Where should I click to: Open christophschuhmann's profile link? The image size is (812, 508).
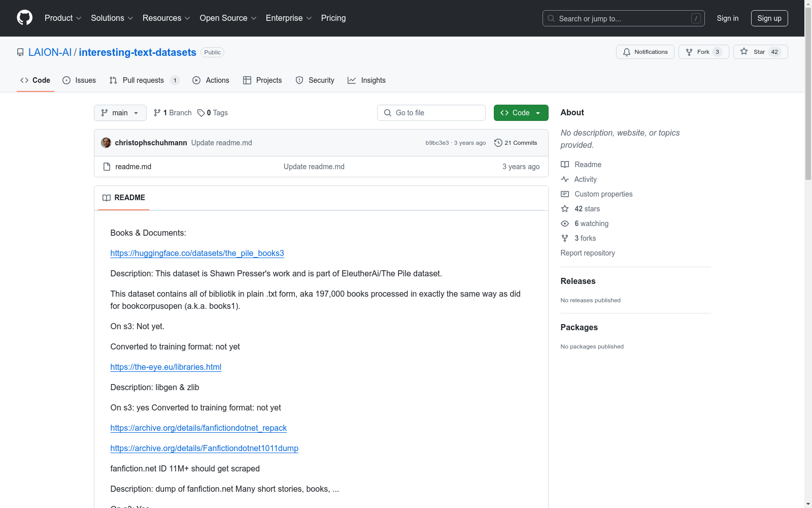[x=151, y=143]
